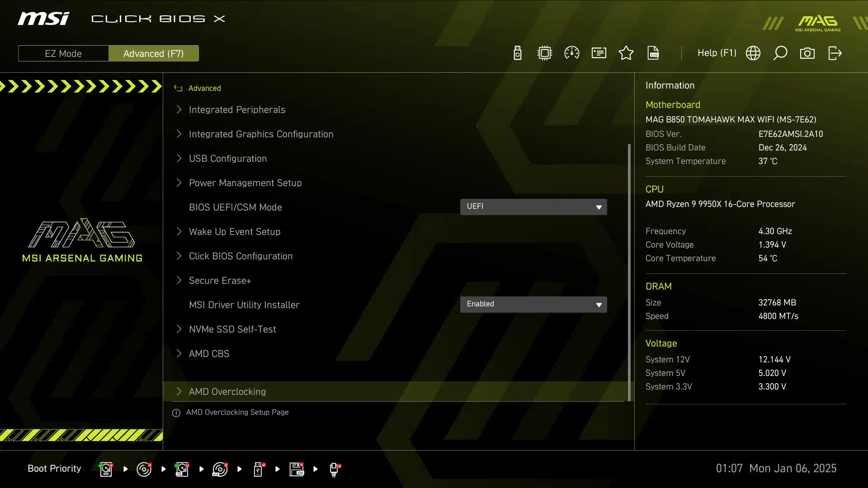
Task: Open the MSI Driver Utility Installer dropdown
Action: 533,304
